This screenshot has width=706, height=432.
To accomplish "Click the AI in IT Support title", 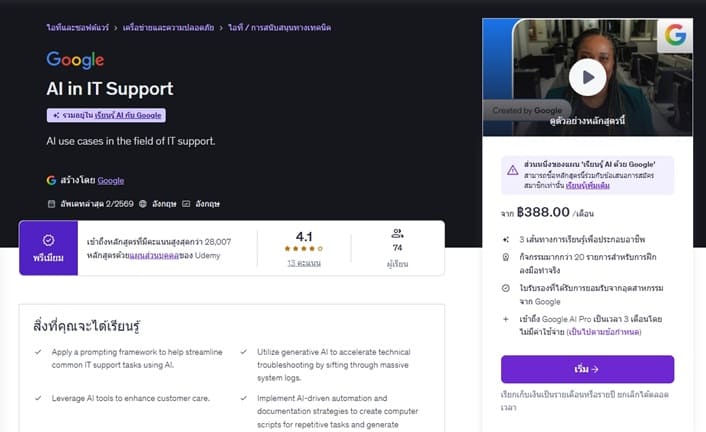I will click(110, 89).
